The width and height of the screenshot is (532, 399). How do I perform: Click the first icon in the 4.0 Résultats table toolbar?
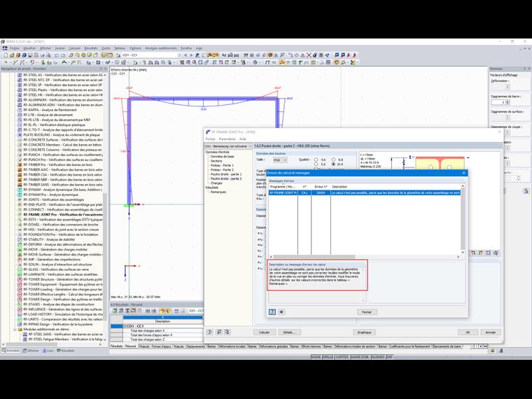point(115,311)
